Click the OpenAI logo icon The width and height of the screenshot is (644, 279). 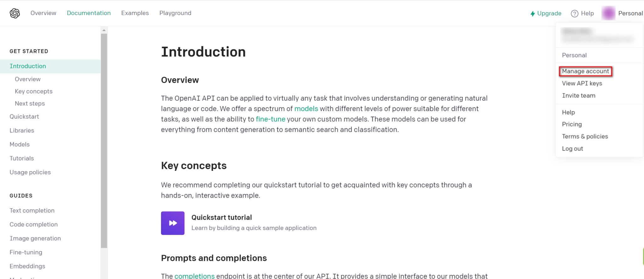pyautogui.click(x=15, y=13)
